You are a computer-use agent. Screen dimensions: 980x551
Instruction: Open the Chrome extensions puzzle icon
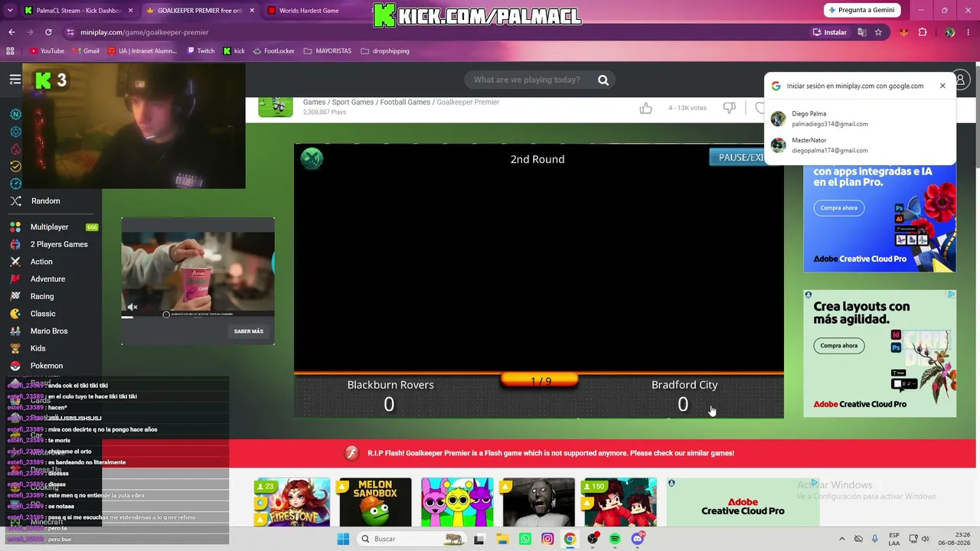[923, 32]
